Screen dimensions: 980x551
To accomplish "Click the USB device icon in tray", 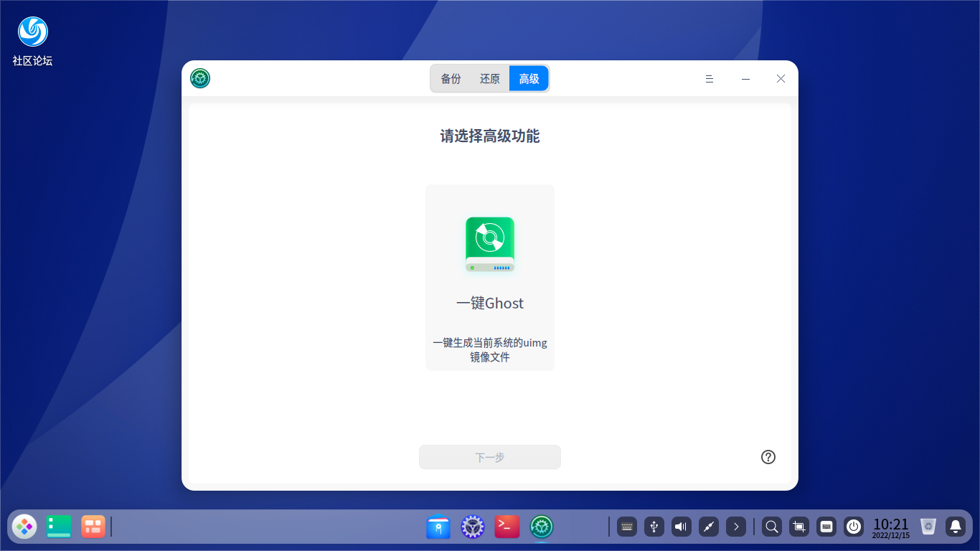I will tap(654, 527).
